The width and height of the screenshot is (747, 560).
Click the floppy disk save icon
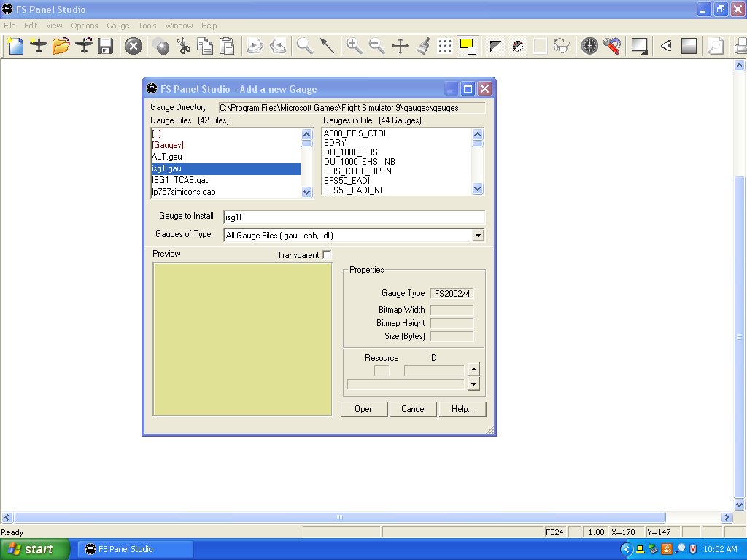(105, 46)
